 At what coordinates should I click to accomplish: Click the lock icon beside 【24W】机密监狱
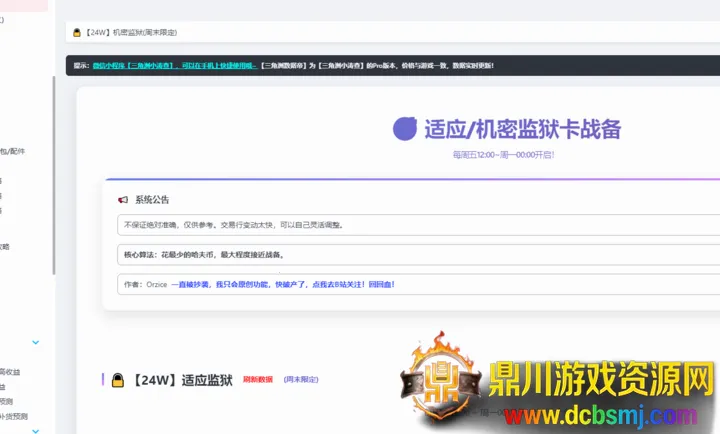coord(76,33)
